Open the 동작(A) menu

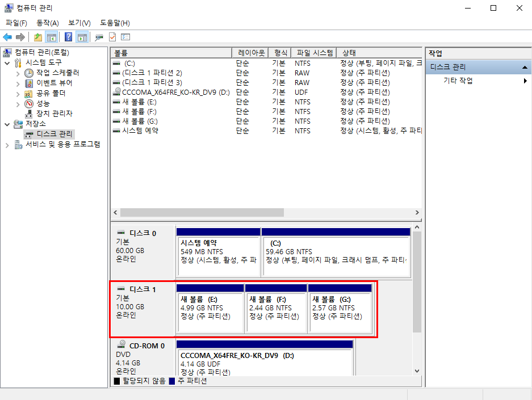[x=48, y=23]
